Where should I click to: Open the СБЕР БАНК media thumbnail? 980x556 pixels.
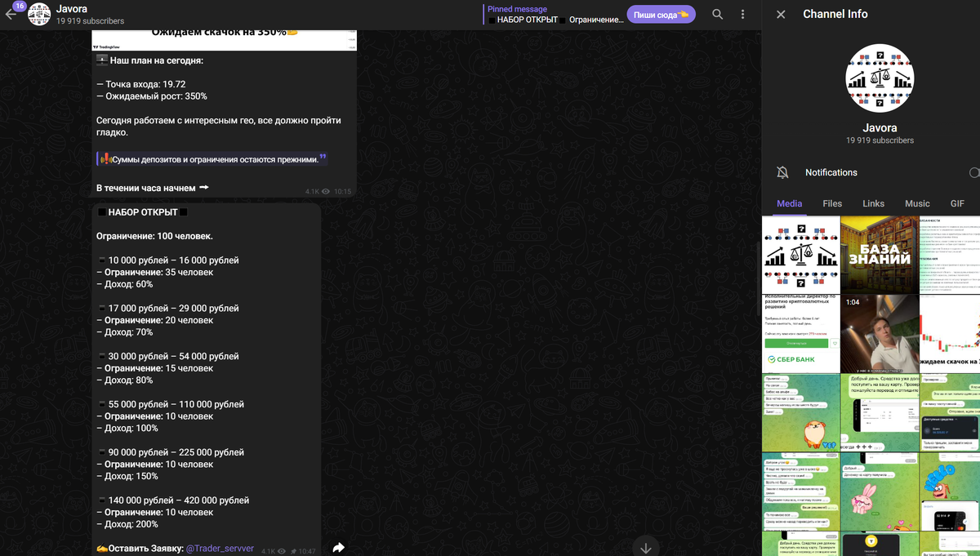coord(800,334)
